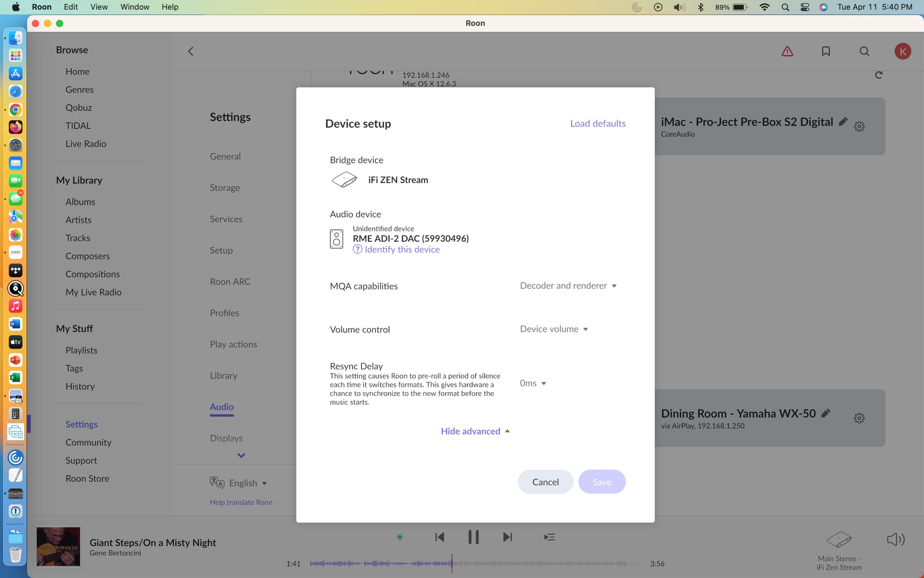Click Load defaults link

(x=598, y=123)
